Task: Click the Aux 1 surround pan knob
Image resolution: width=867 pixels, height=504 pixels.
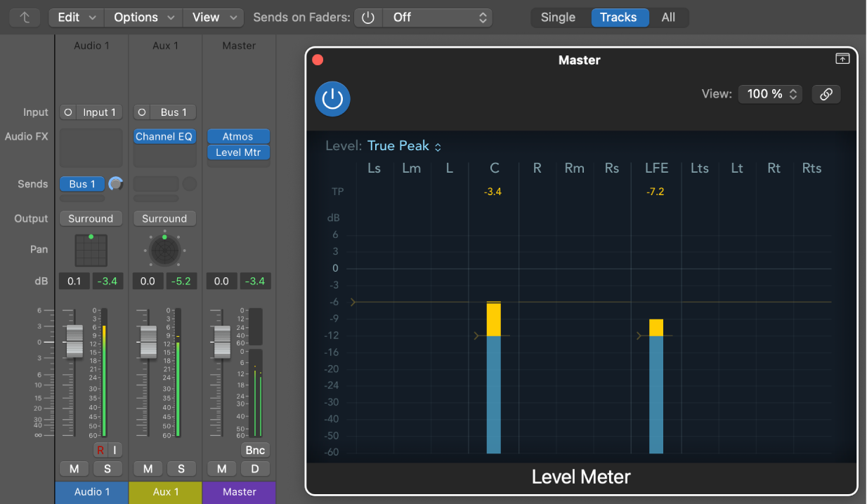Action: (164, 250)
